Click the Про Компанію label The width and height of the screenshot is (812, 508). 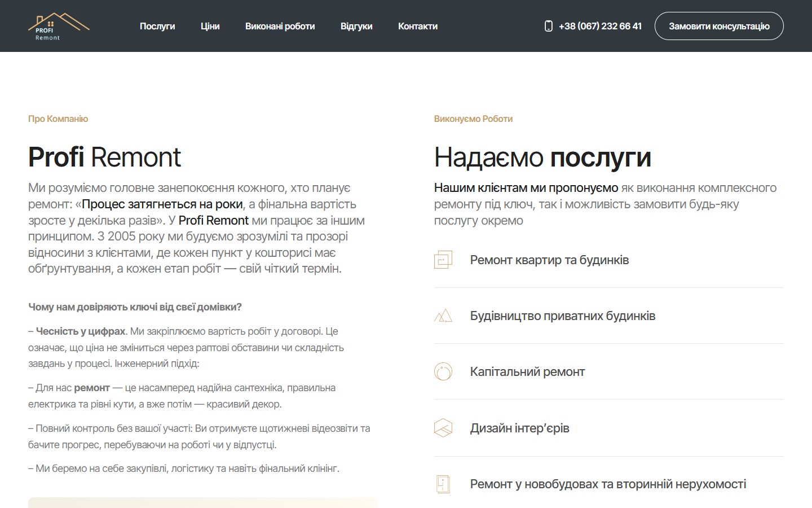[58, 119]
